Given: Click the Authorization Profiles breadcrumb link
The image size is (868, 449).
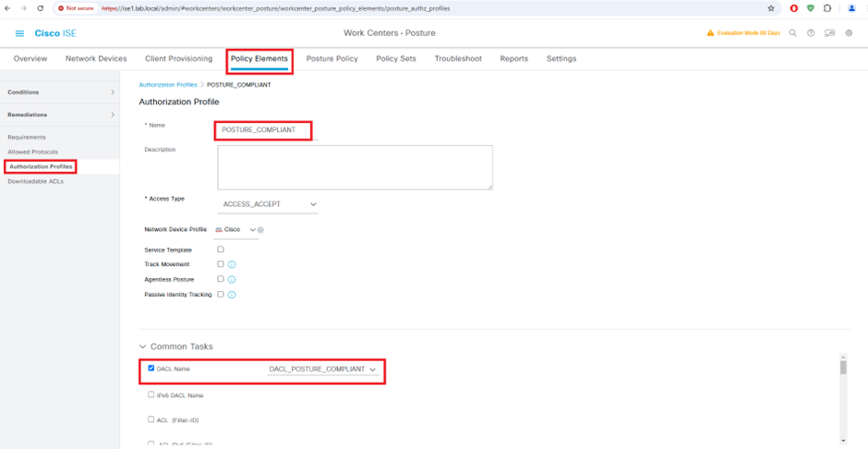Looking at the screenshot, I should point(168,85).
